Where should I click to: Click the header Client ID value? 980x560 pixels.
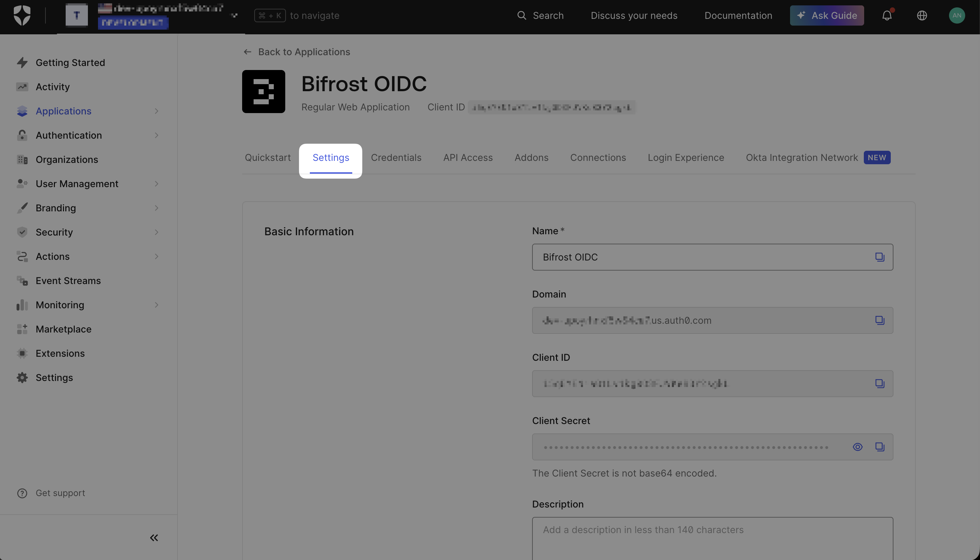coord(551,107)
